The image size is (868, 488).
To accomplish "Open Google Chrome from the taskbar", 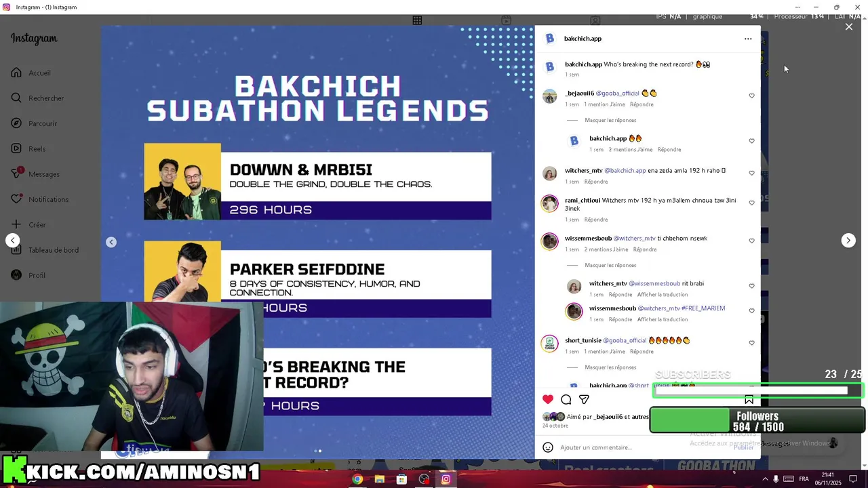I will (x=357, y=479).
